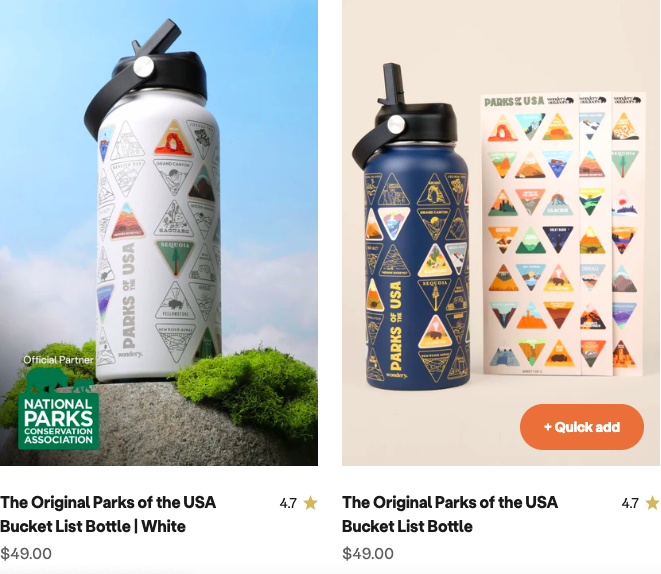Click the navy blue bottle in the product image

tap(412, 228)
